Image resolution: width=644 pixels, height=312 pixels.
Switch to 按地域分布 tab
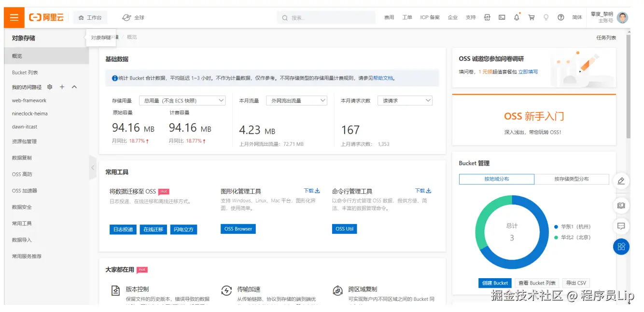point(497,179)
